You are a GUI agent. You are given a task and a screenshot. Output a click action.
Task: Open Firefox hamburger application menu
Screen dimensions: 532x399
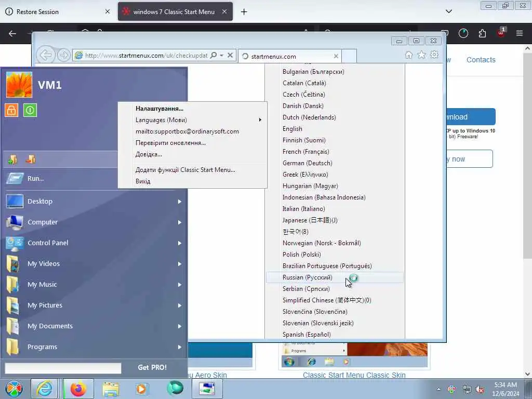click(519, 33)
